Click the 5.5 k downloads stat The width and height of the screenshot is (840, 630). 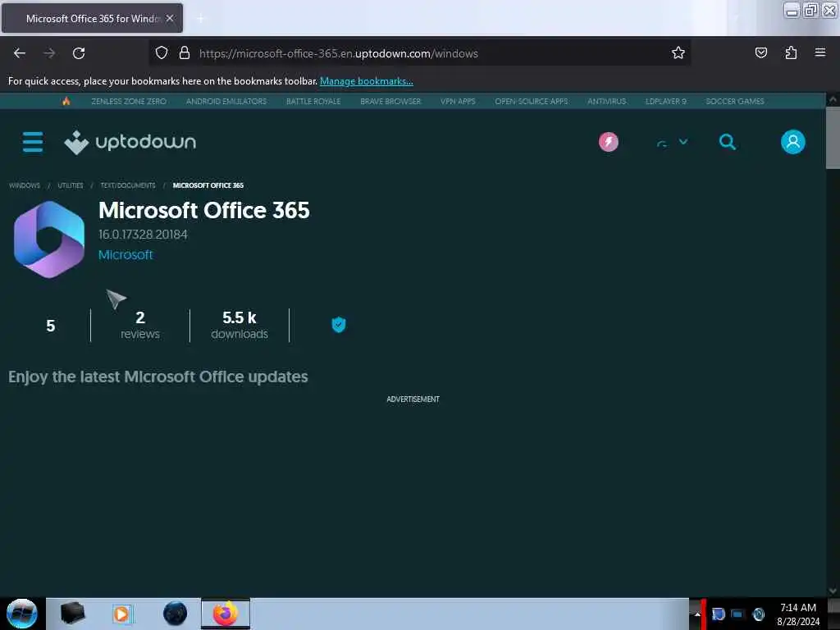coord(240,325)
